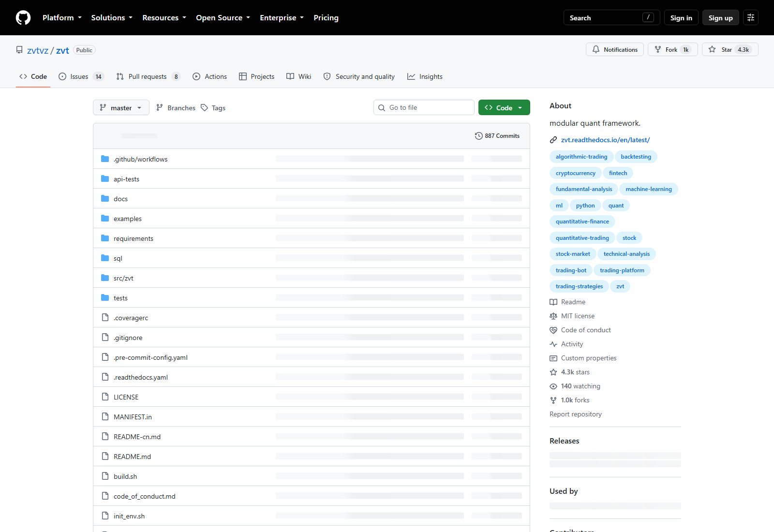Open the init_env.sh file

coord(129,516)
